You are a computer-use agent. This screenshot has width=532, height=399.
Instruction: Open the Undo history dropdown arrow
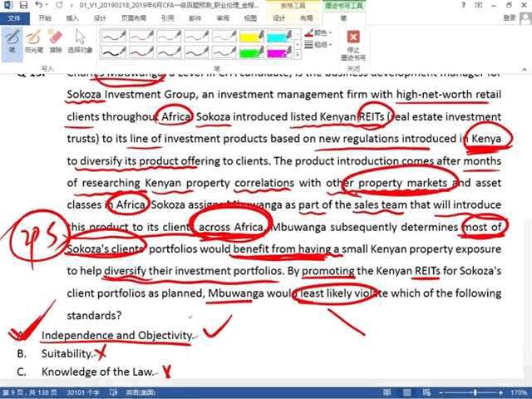[47, 5]
